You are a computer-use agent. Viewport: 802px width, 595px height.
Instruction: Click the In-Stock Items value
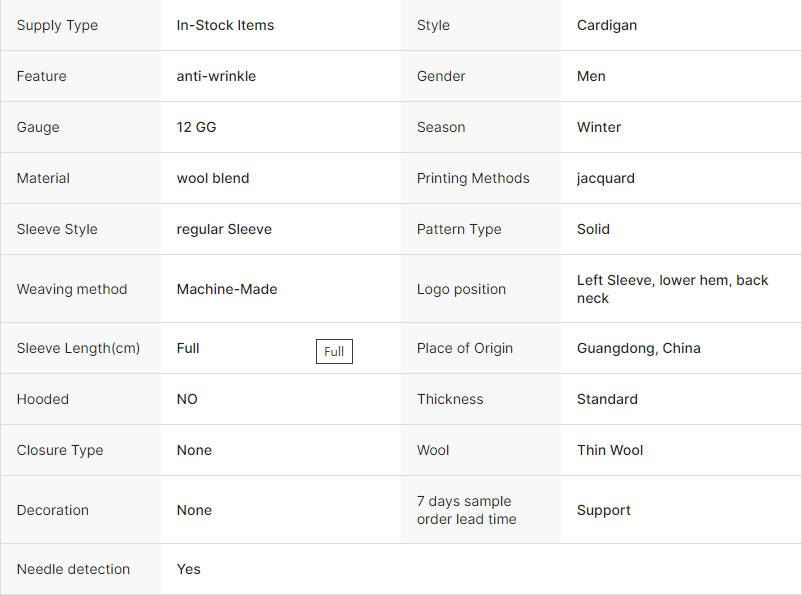point(225,25)
